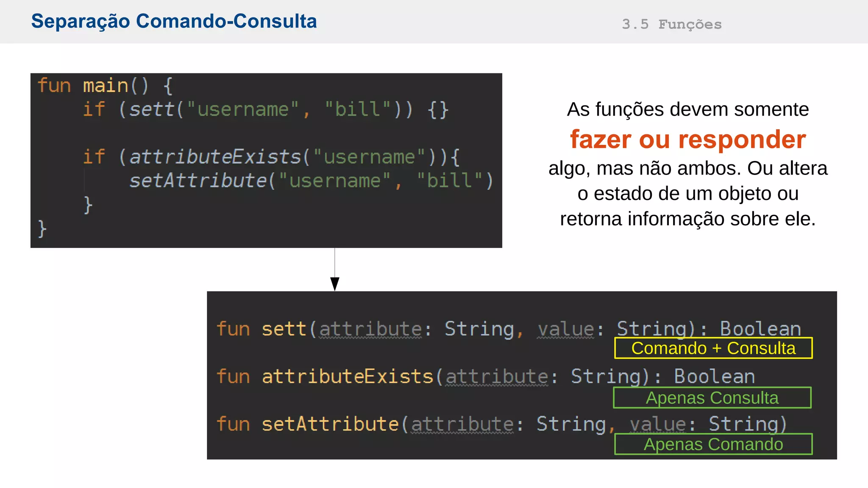Click the orange 'fazer ou responder' text

[x=687, y=139]
